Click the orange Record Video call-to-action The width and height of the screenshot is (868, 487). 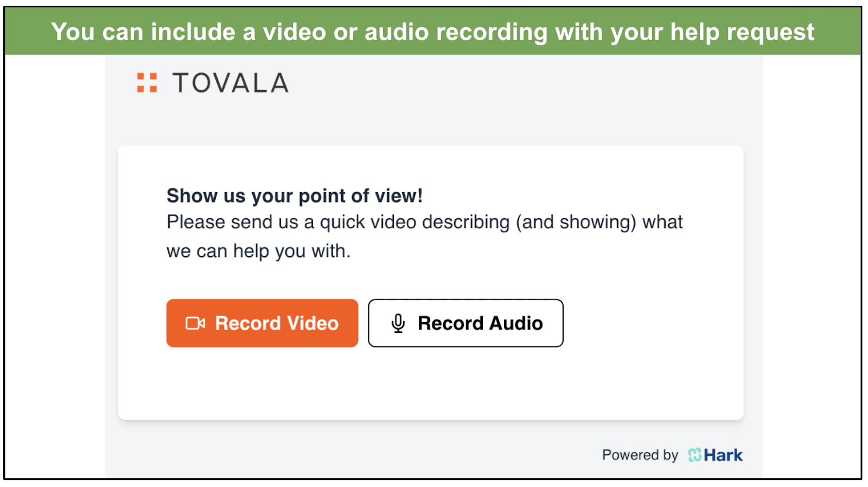262,323
